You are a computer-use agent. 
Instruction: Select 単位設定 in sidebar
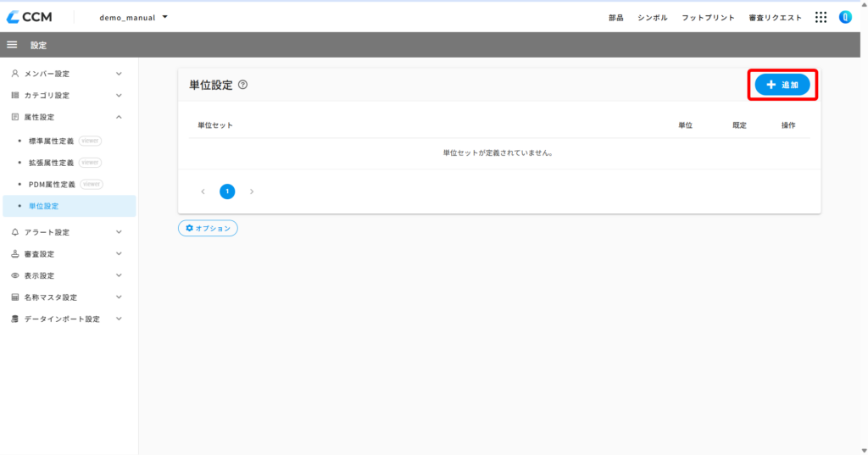point(70,206)
